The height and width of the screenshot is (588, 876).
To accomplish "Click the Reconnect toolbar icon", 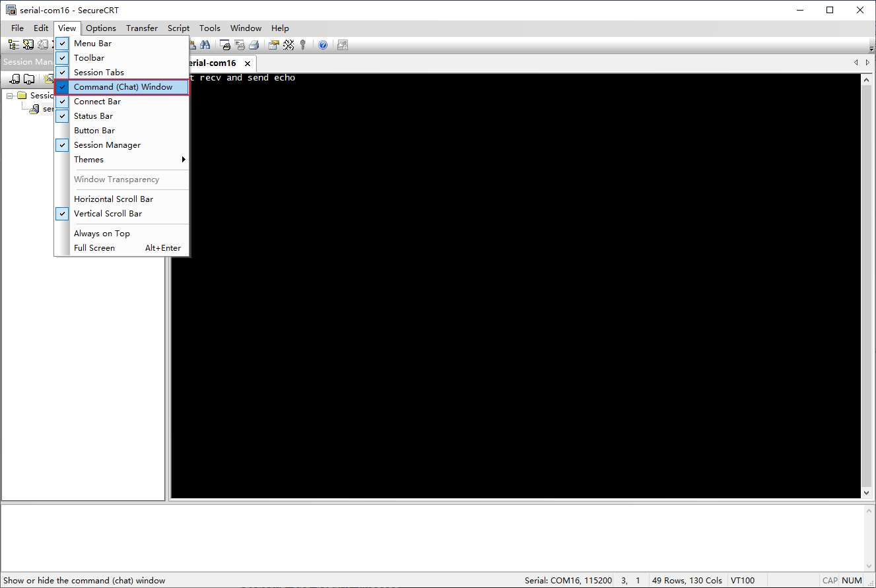I will (x=43, y=45).
